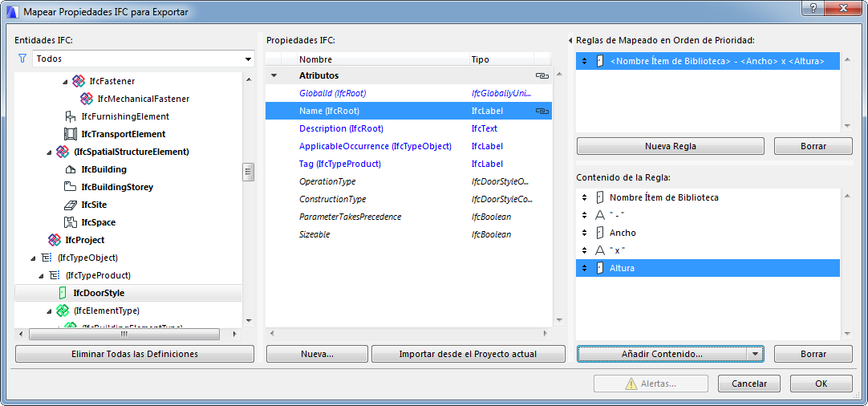Click door icon beside Nombre Ítem de Biblioteca
This screenshot has height=406, width=868.
(599, 197)
